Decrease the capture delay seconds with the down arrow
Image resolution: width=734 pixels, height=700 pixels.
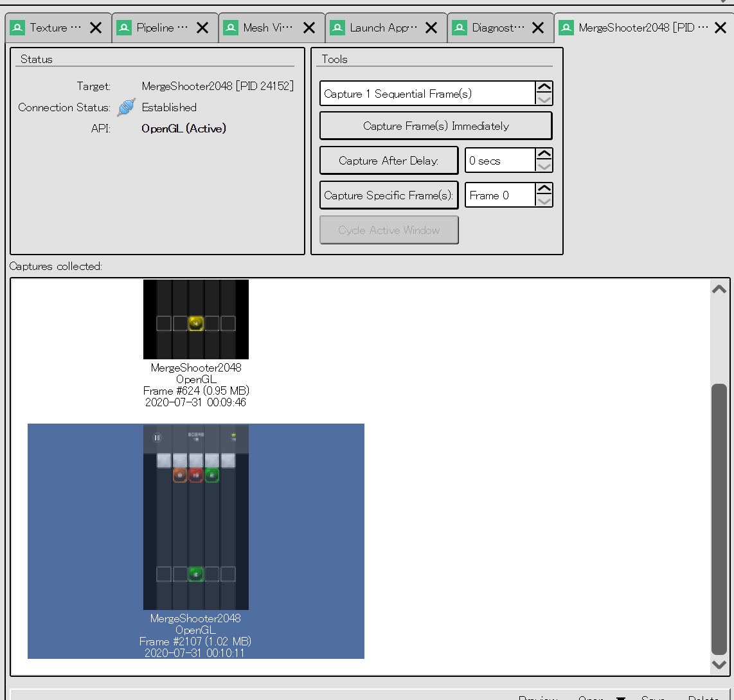[x=544, y=166]
